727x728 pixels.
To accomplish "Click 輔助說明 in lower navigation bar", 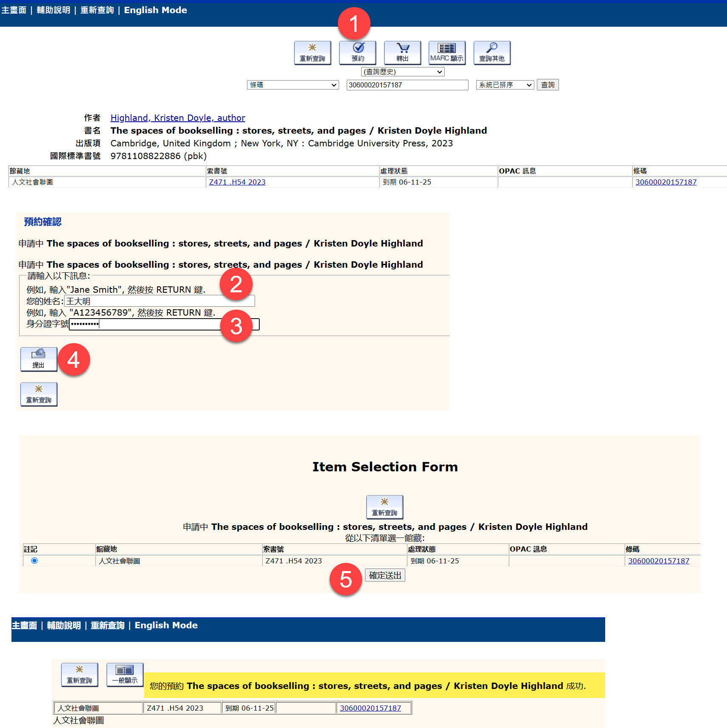I will coord(64,625).
